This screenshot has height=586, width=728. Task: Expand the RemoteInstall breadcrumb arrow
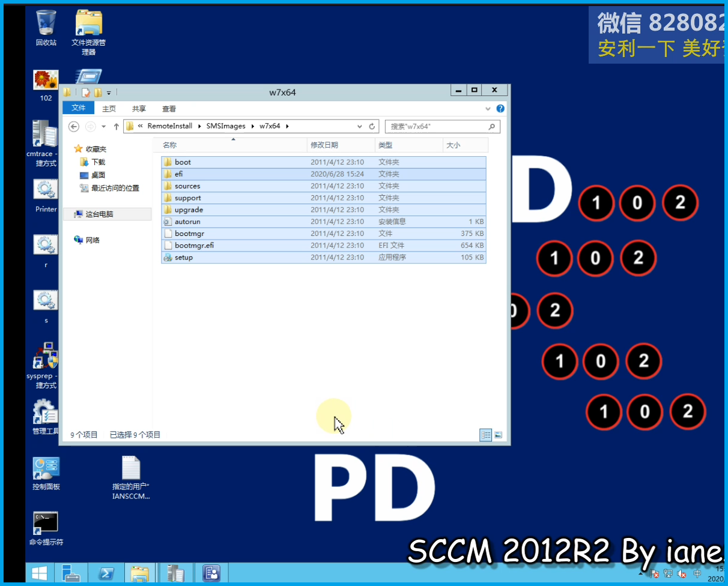[199, 126]
